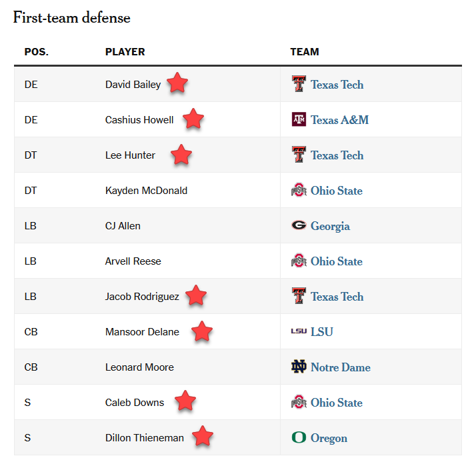Click the star next to Caleb Downs
This screenshot has height=468, width=476.
[185, 401]
